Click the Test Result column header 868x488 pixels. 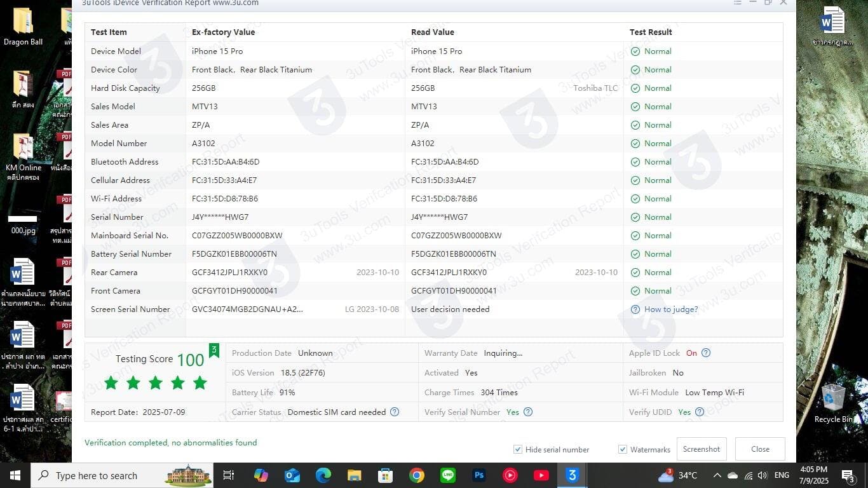pos(651,32)
